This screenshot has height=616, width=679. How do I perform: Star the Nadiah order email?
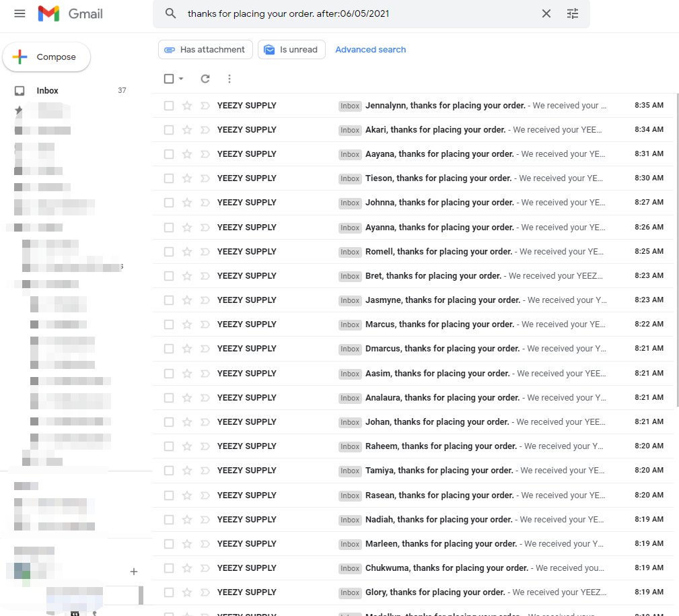187,520
